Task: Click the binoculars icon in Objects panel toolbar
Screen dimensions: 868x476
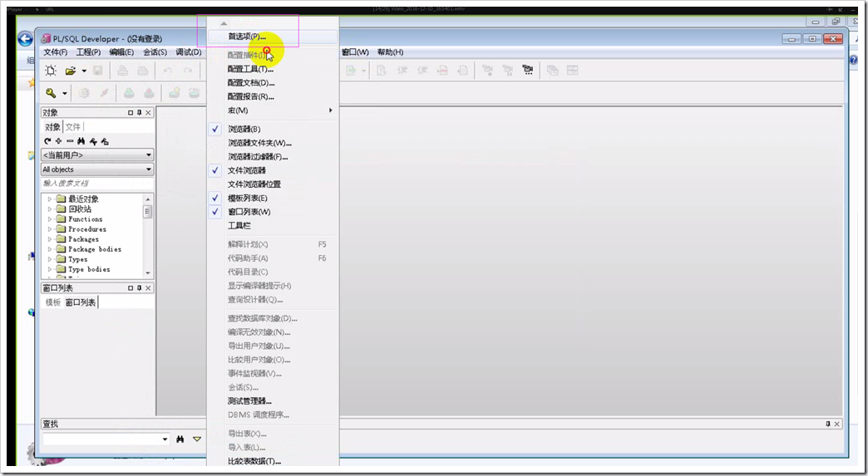Action: pyautogui.click(x=81, y=141)
